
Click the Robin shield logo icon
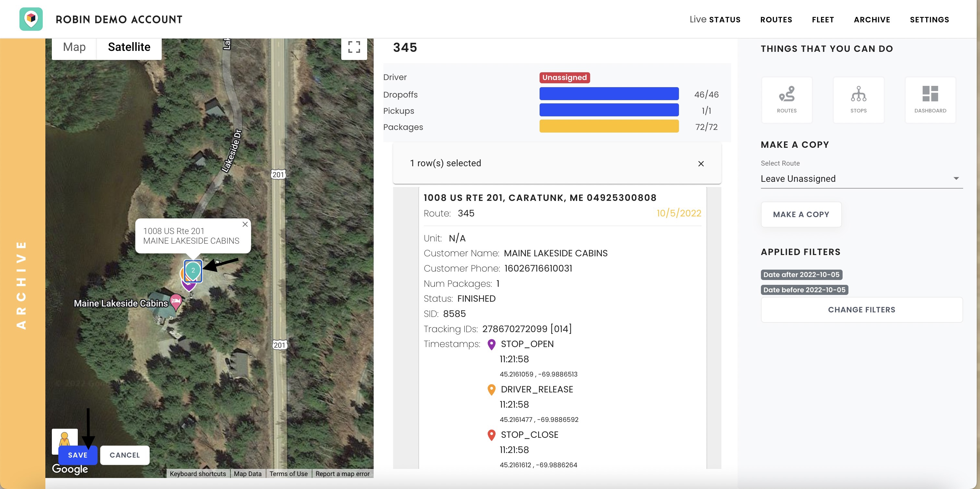tap(31, 19)
